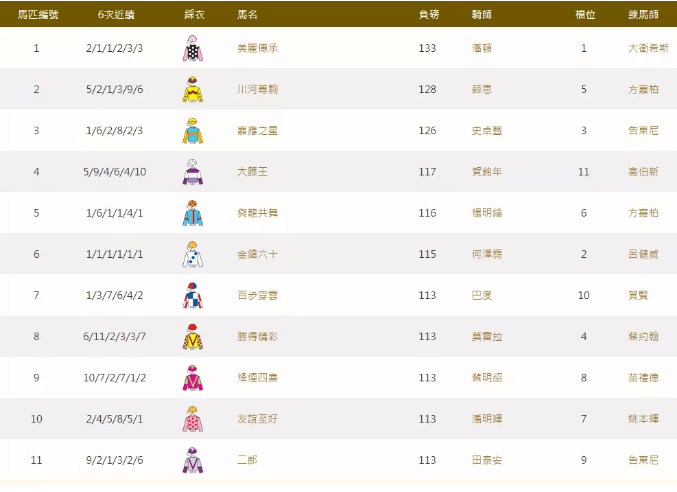Open the horse name link 美麗傳承

tap(257, 48)
